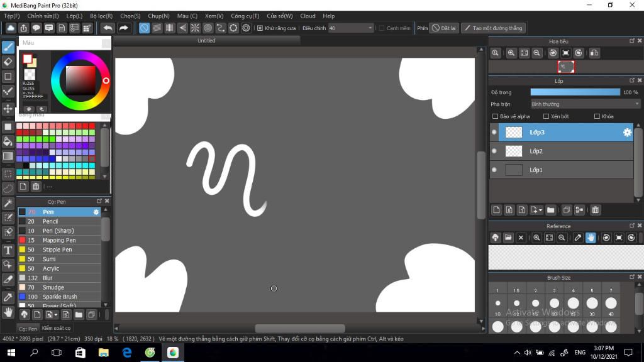Select the Text tool
Image resolution: width=644 pixels, height=362 pixels.
pos(8,250)
